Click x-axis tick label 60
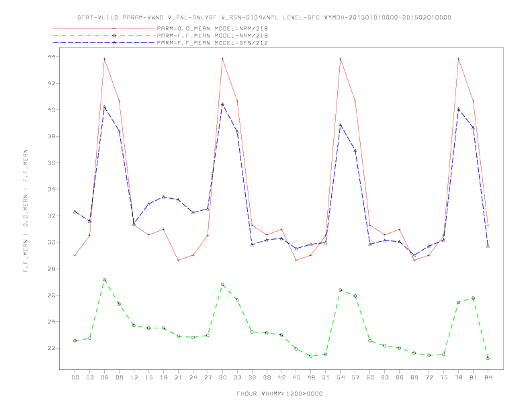This screenshot has width=532, height=411. tap(370, 377)
